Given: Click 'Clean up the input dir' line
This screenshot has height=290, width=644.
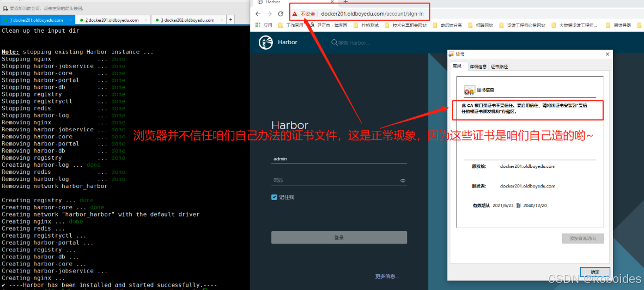Looking at the screenshot, I should (x=40, y=31).
